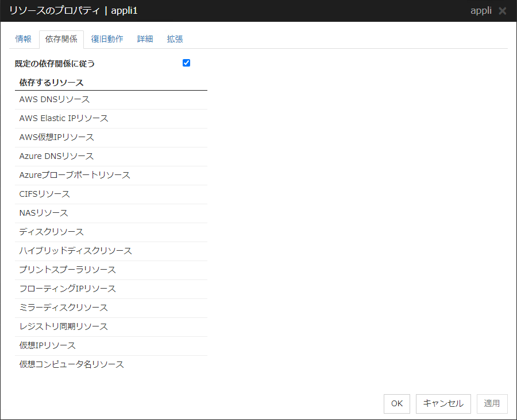Screen dimensions: 517x420
Task: Click the 依存するリソース column header
Action: [x=52, y=83]
